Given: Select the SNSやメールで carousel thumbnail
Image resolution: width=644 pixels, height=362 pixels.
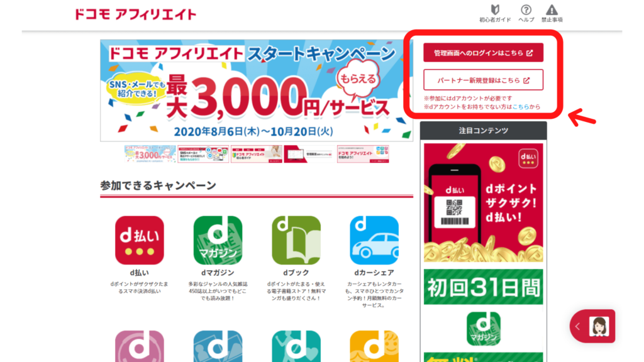Looking at the screenshot, I should [x=203, y=154].
